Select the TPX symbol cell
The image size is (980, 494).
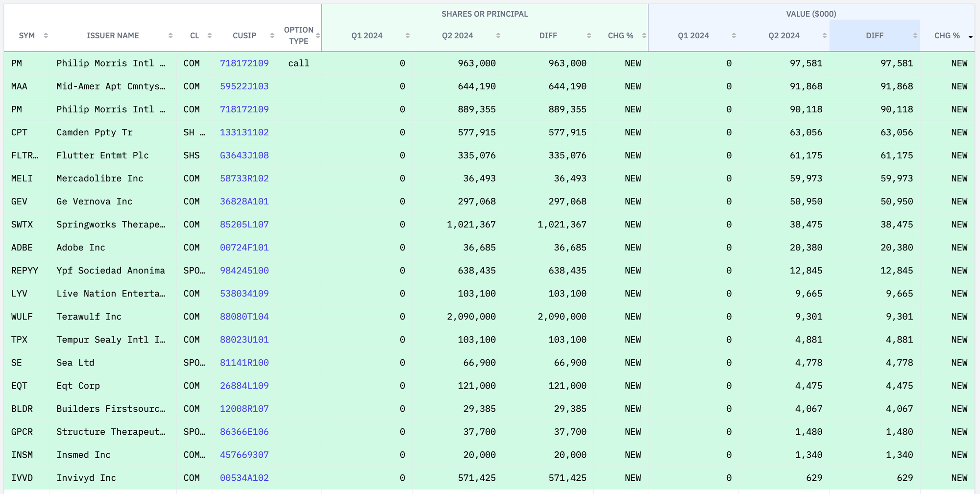pyautogui.click(x=26, y=340)
